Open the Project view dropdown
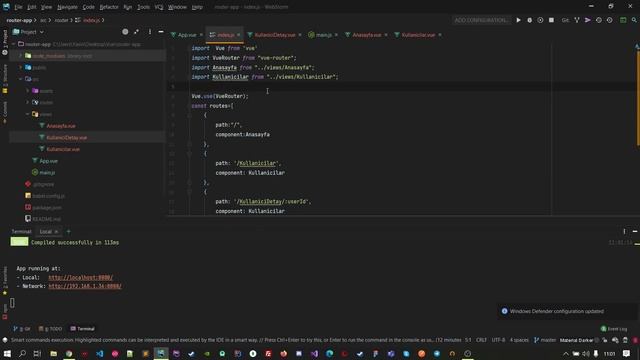The image size is (640, 360). coord(28,32)
